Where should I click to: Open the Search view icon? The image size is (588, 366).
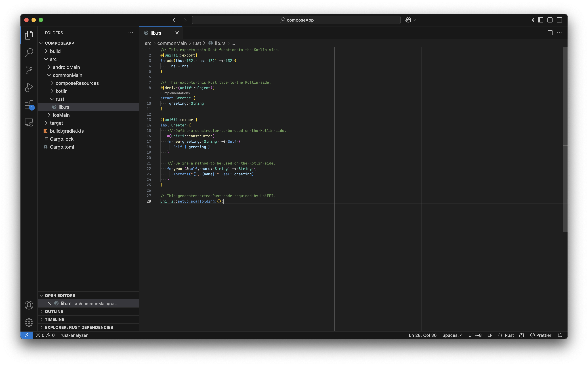[29, 52]
